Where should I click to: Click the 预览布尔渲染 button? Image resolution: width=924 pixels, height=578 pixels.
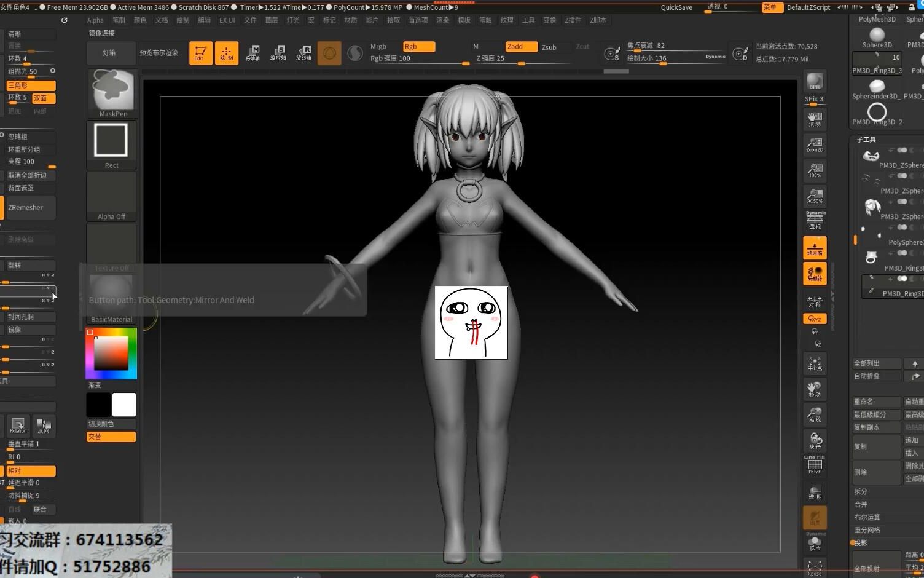point(159,53)
